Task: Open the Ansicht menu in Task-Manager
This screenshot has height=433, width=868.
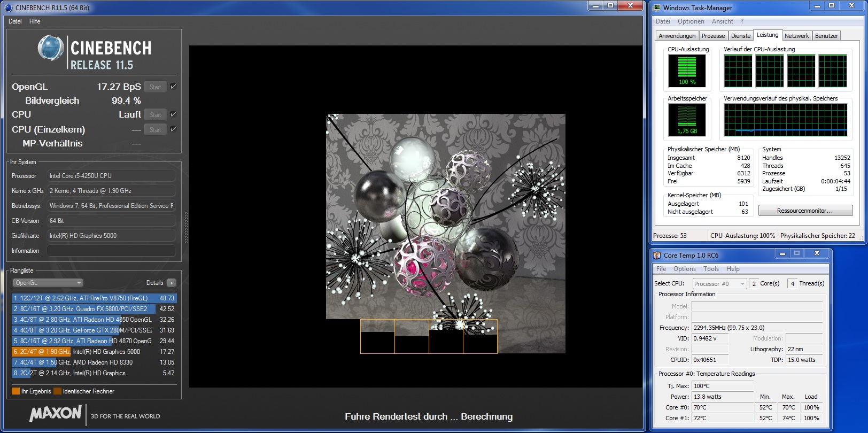Action: (x=722, y=21)
